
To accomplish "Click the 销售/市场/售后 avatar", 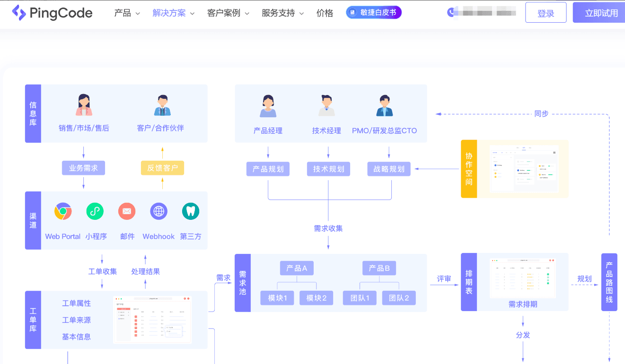I will pyautogui.click(x=84, y=105).
